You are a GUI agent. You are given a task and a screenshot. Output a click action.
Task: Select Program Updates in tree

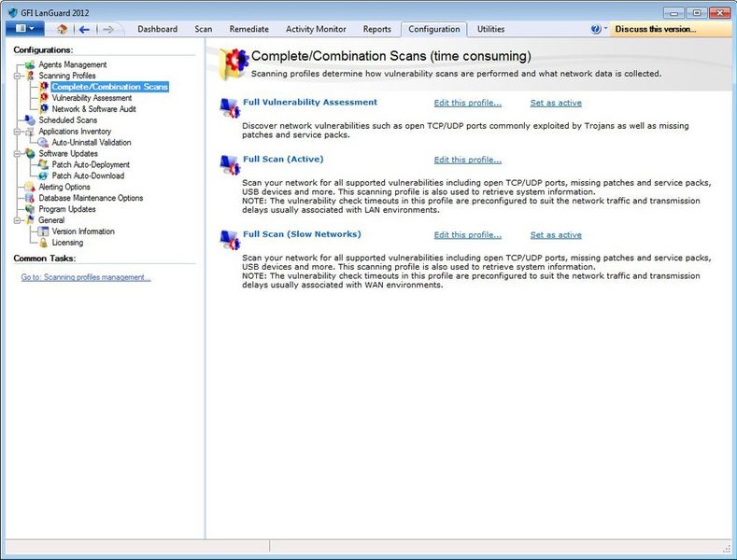(66, 209)
